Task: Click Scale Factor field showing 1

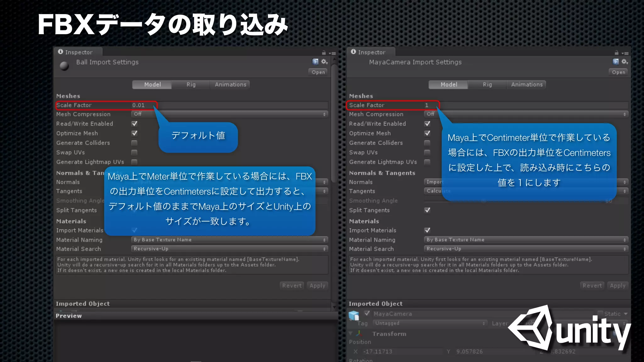Action: point(526,105)
